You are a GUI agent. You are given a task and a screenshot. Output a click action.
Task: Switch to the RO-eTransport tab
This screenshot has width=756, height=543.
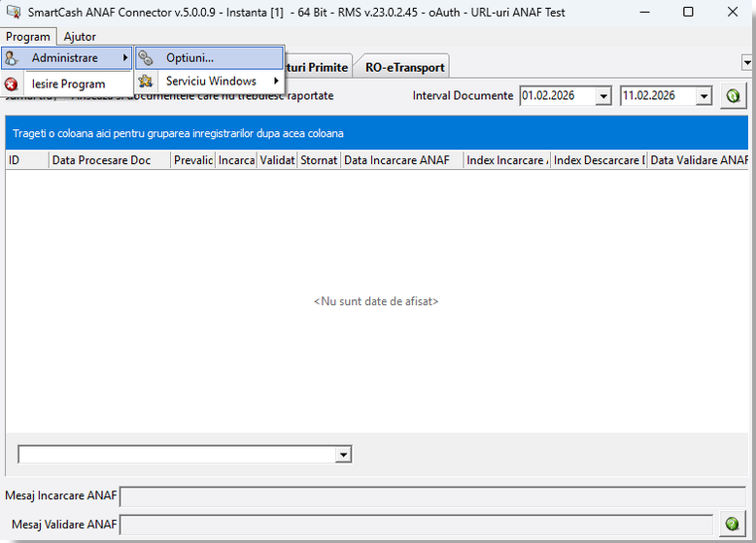pos(404,67)
